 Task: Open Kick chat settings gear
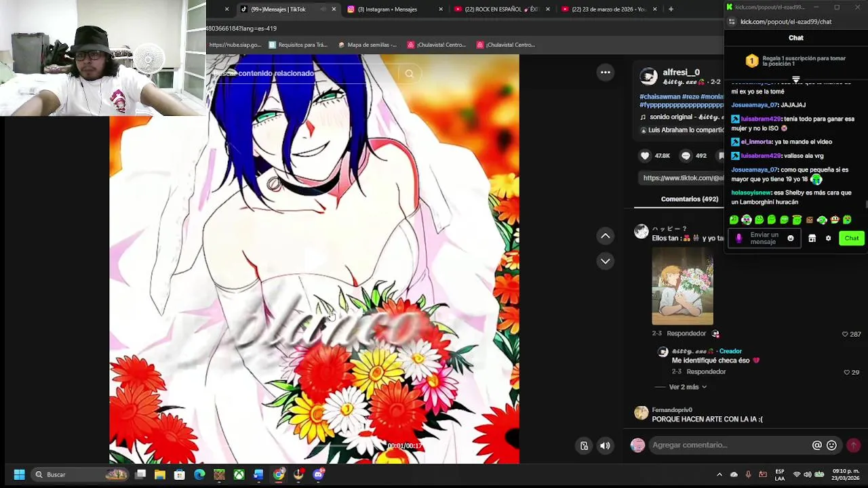pos(828,239)
